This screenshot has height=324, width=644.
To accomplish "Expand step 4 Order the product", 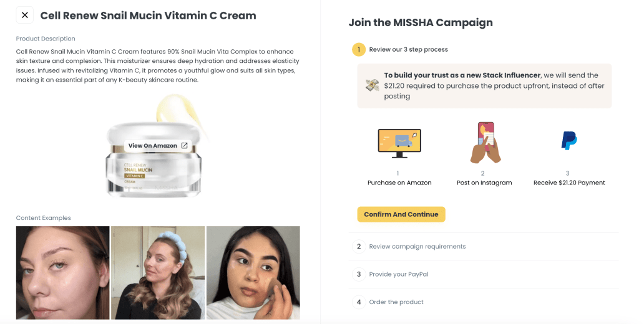I will pyautogui.click(x=484, y=302).
